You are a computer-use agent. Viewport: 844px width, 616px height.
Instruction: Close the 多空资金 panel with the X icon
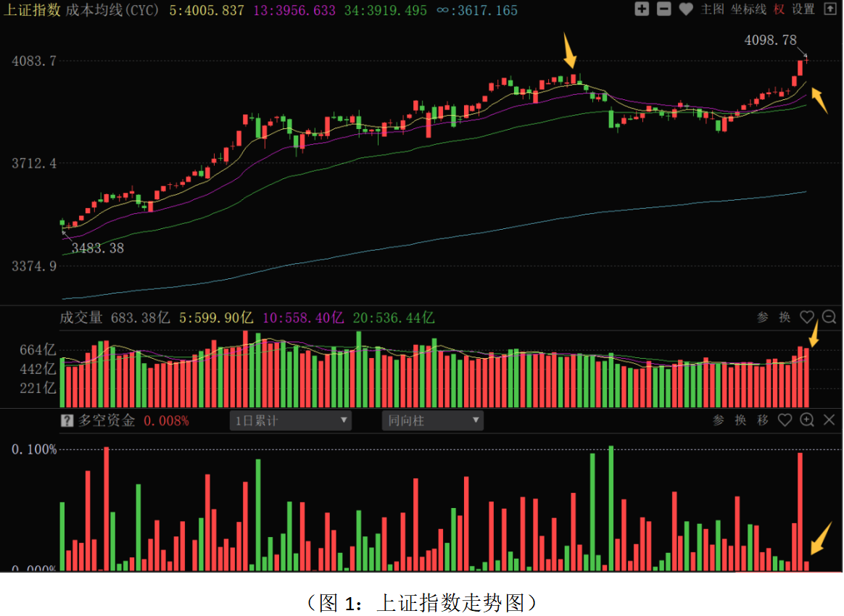click(x=829, y=420)
